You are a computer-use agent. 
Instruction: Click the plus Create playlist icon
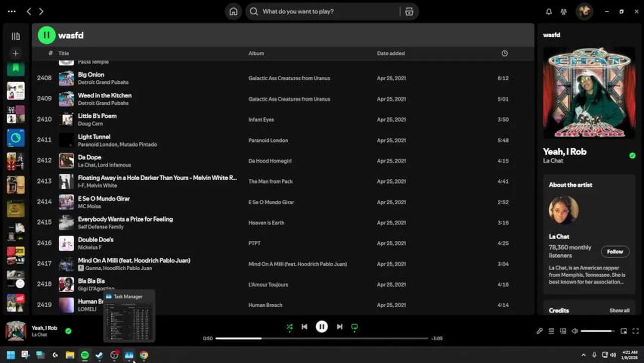[16, 53]
